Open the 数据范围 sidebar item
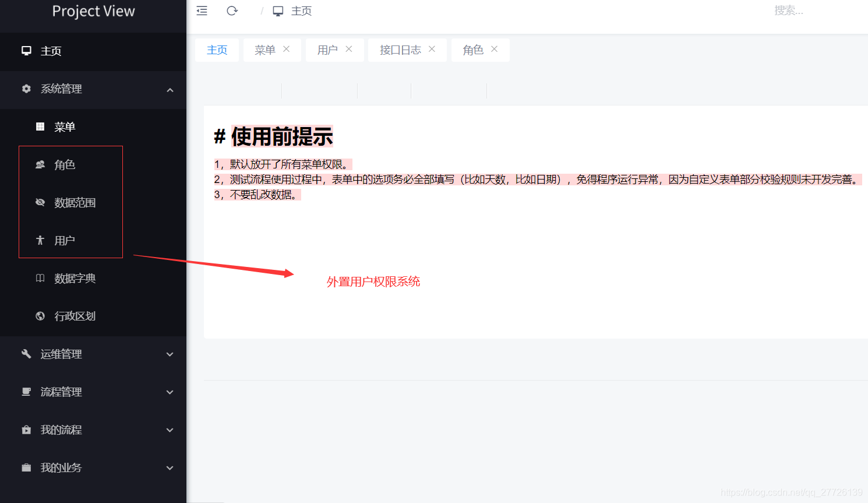This screenshot has height=503, width=868. pyautogui.click(x=93, y=202)
